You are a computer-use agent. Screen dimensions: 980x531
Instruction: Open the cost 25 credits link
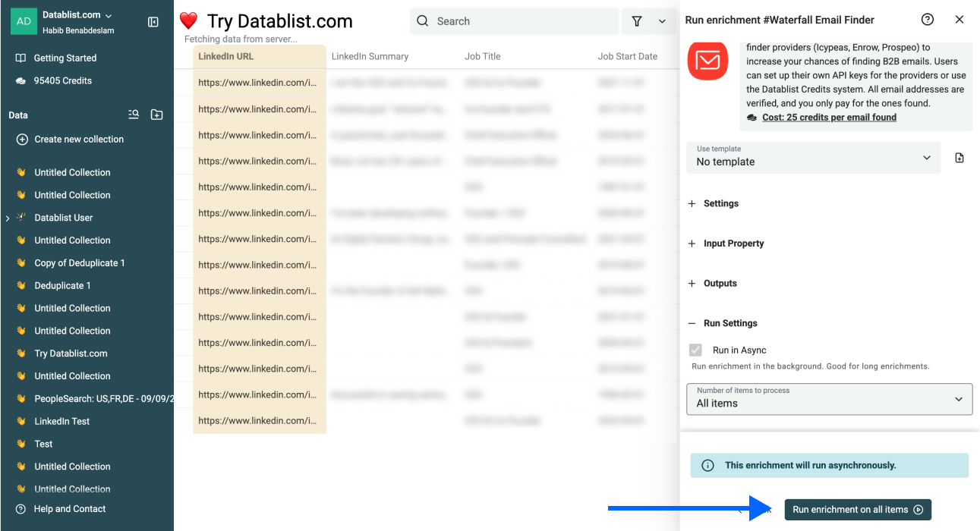point(829,118)
